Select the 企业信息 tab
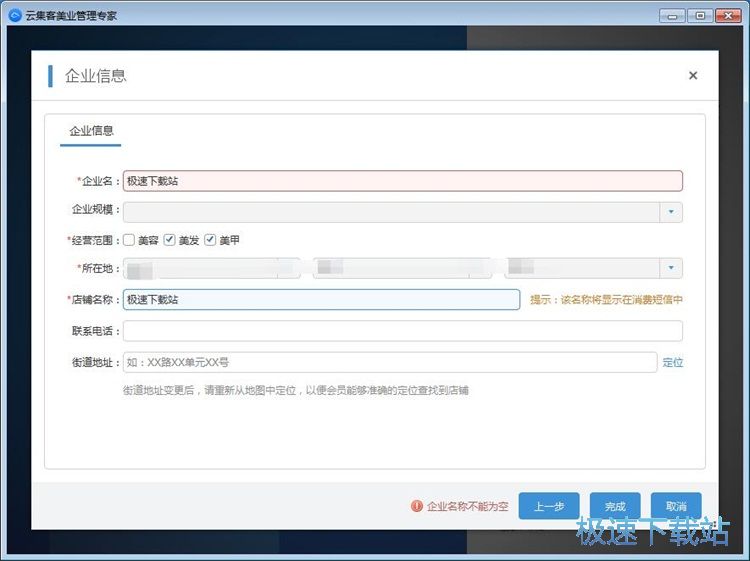This screenshot has width=750, height=561. pos(91,131)
